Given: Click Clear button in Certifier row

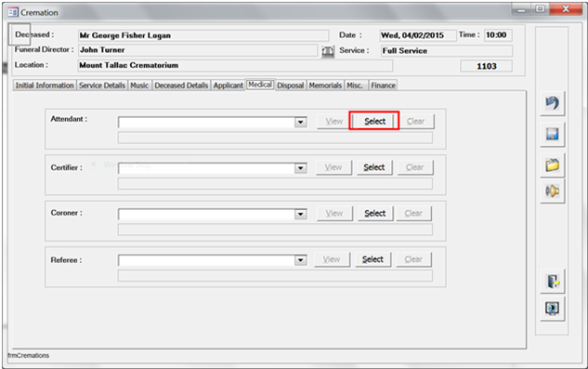Looking at the screenshot, I should coord(414,167).
